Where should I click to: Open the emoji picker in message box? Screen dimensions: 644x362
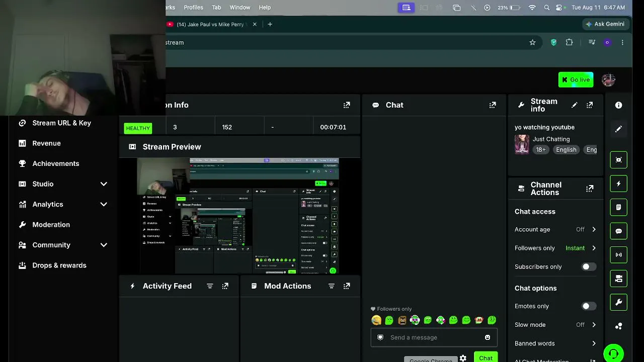pyautogui.click(x=488, y=337)
